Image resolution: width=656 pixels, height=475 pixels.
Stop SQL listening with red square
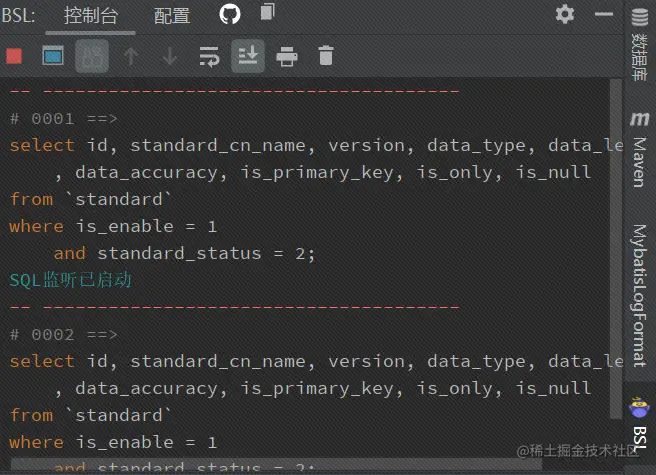14,56
